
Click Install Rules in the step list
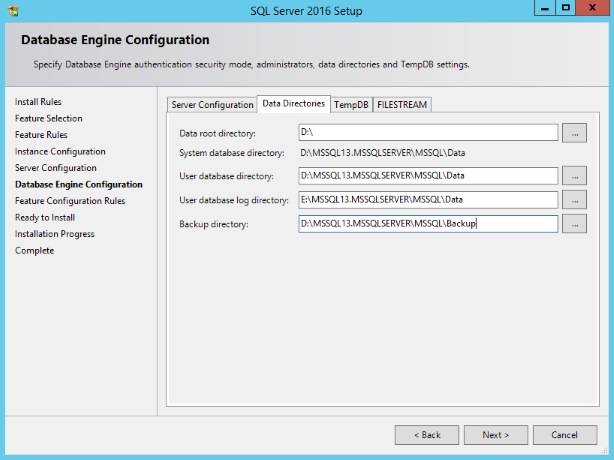click(38, 102)
